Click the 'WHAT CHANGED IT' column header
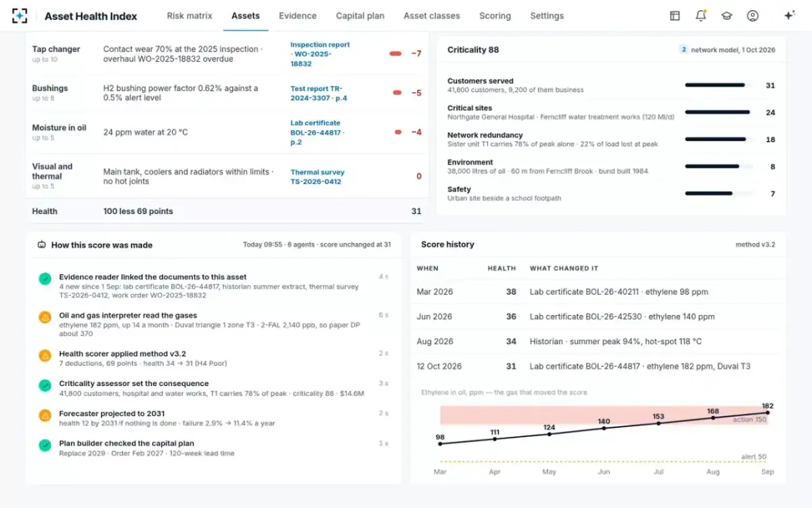Image resolution: width=812 pixels, height=508 pixels. pyautogui.click(x=564, y=268)
